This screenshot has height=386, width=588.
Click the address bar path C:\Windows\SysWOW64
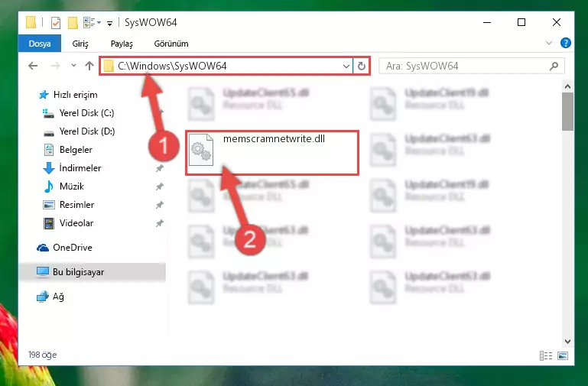pyautogui.click(x=172, y=66)
